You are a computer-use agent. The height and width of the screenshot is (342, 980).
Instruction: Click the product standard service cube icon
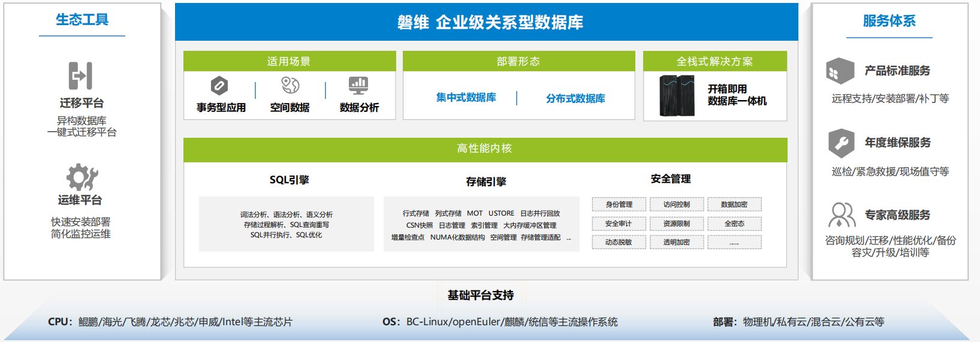[840, 71]
